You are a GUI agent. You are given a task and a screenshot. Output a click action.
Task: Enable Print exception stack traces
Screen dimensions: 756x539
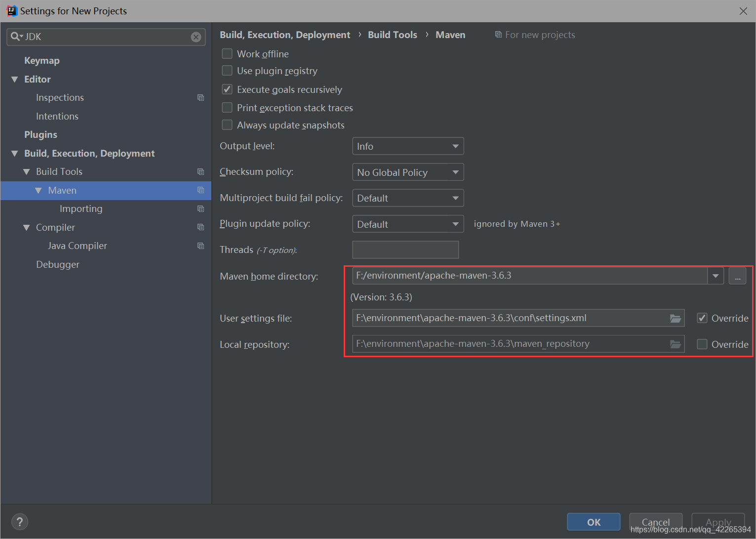(227, 108)
